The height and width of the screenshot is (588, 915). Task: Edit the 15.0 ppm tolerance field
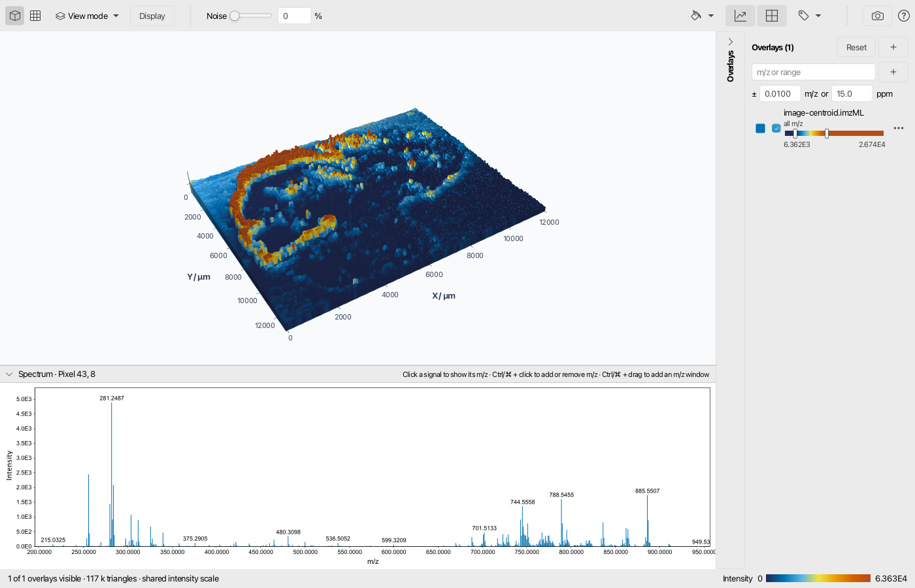point(852,93)
